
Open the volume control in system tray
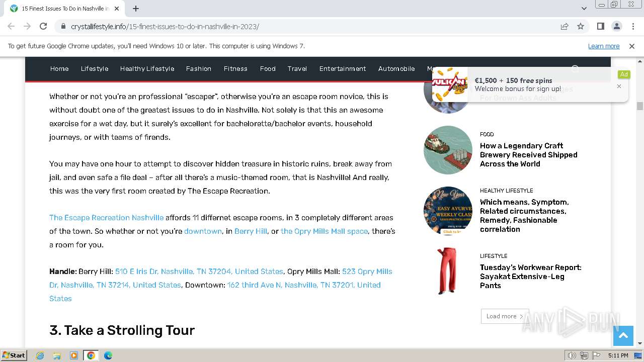point(572,355)
